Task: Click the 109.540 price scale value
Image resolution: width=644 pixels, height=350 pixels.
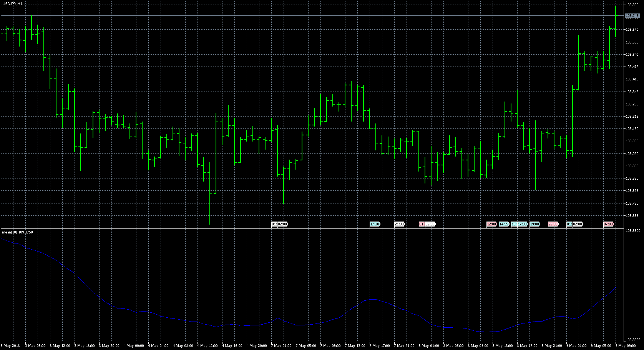Action: tap(632, 55)
